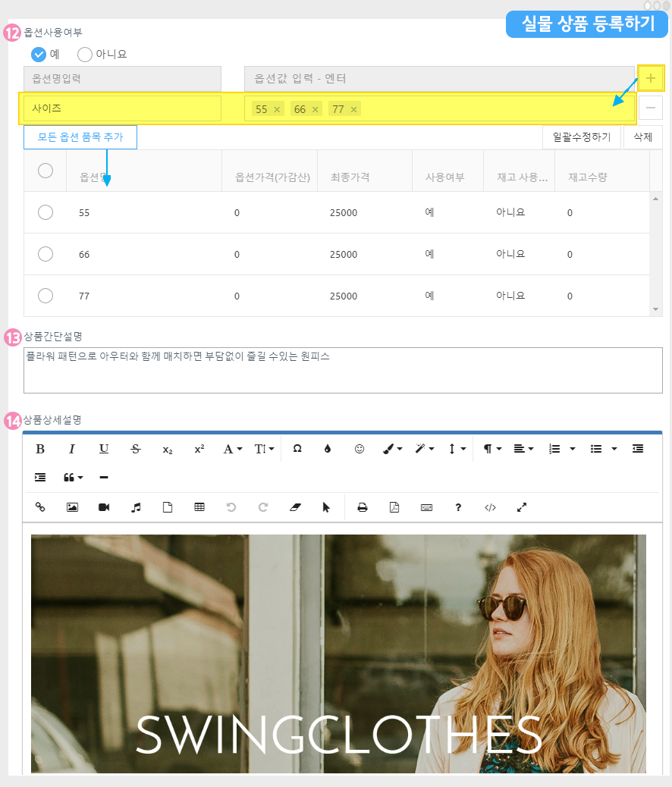Print the editor content

363,508
